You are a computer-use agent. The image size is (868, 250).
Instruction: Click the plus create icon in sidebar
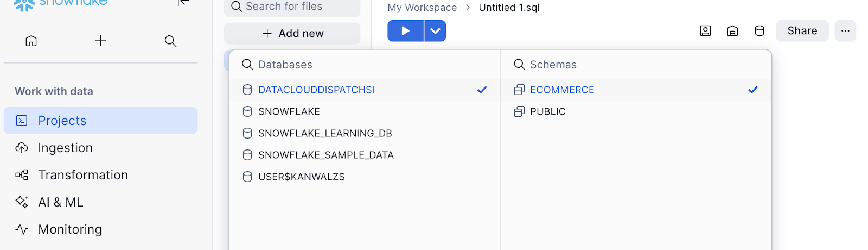point(101,41)
